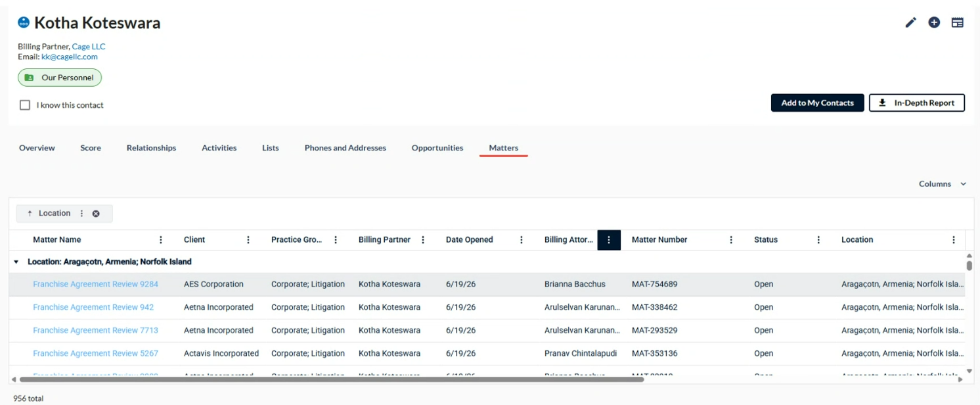Sort by the Date Opened column header

tap(469, 240)
